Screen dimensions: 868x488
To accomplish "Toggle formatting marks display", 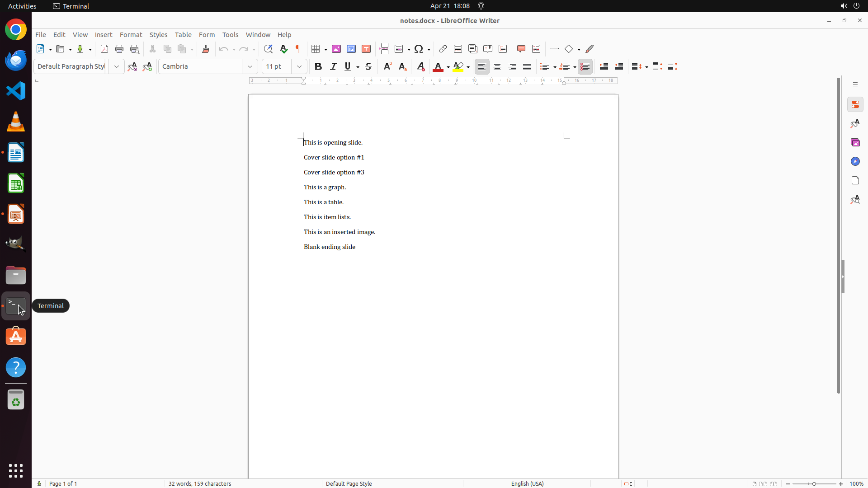I will (x=298, y=49).
